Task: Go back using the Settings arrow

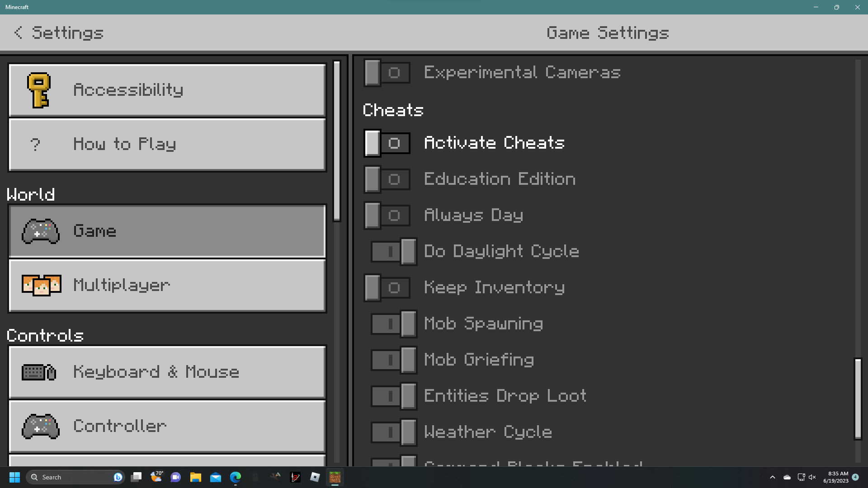Action: (18, 33)
